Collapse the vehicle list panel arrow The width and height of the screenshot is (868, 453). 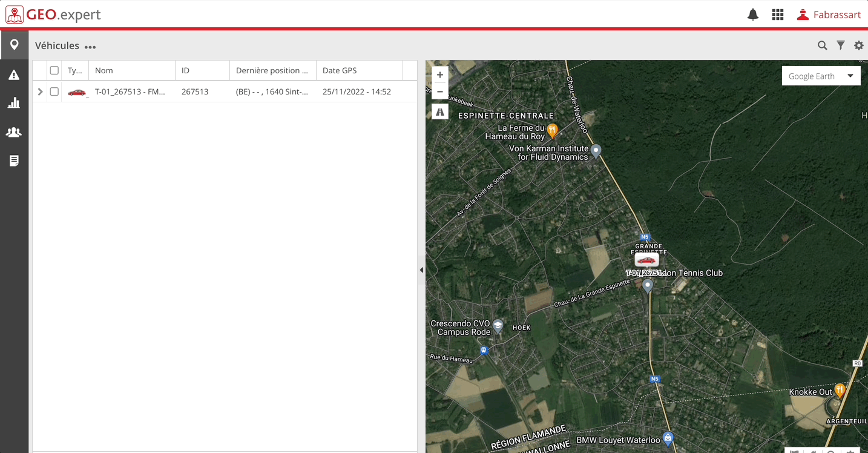pos(421,270)
